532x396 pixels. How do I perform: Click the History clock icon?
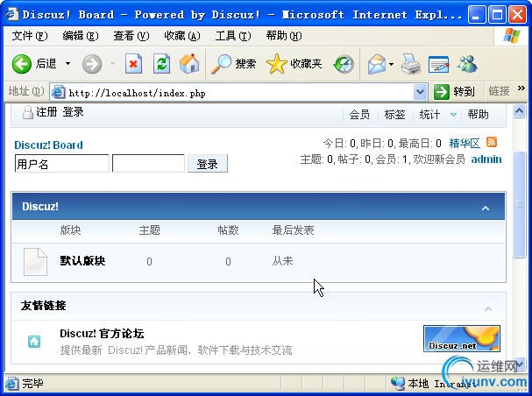(x=344, y=65)
